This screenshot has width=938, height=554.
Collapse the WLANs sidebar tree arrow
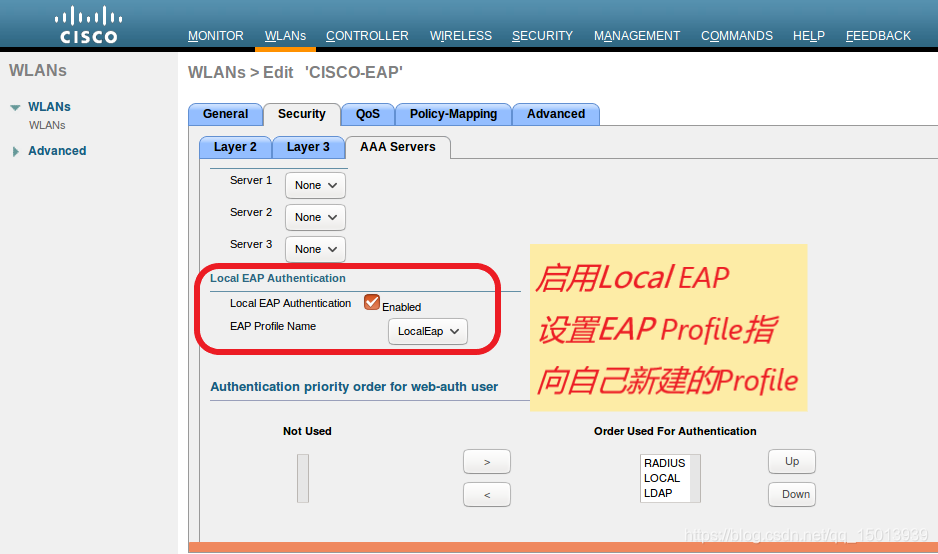tap(15, 108)
